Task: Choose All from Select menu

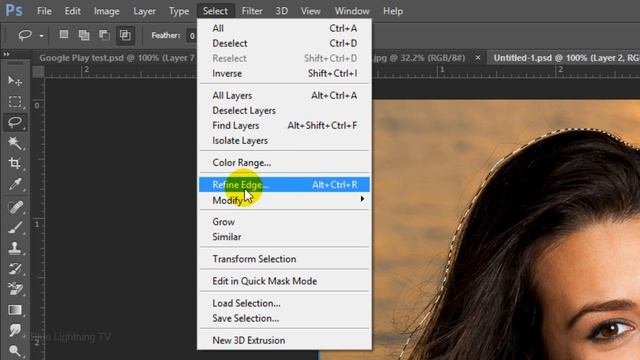Action: click(x=284, y=28)
